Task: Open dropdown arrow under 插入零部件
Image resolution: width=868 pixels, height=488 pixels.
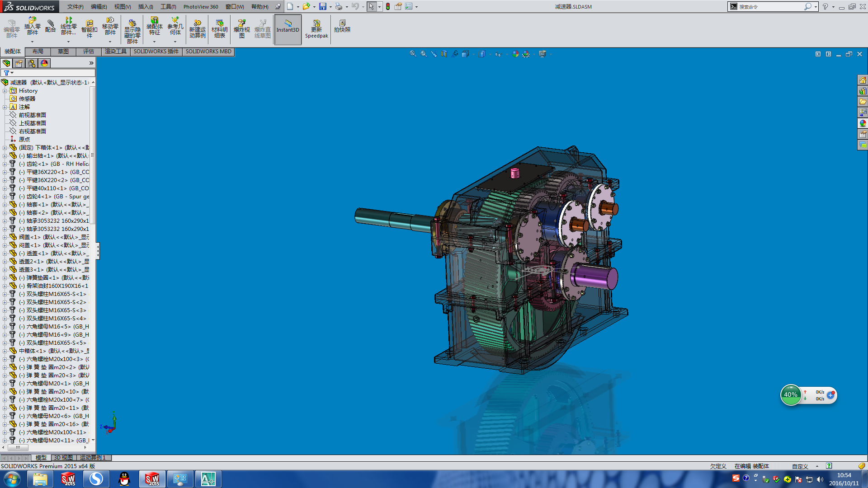Action: tap(32, 42)
